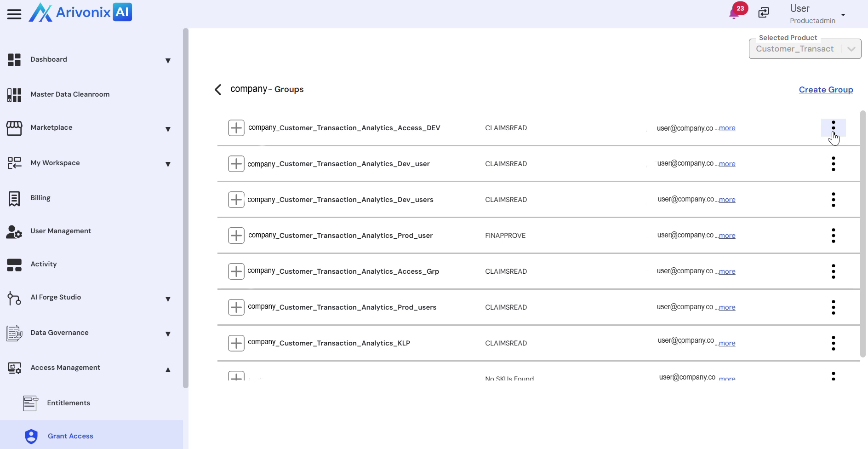The image size is (868, 449).
Task: Go back using the arrow beside company - Groups
Action: (218, 90)
